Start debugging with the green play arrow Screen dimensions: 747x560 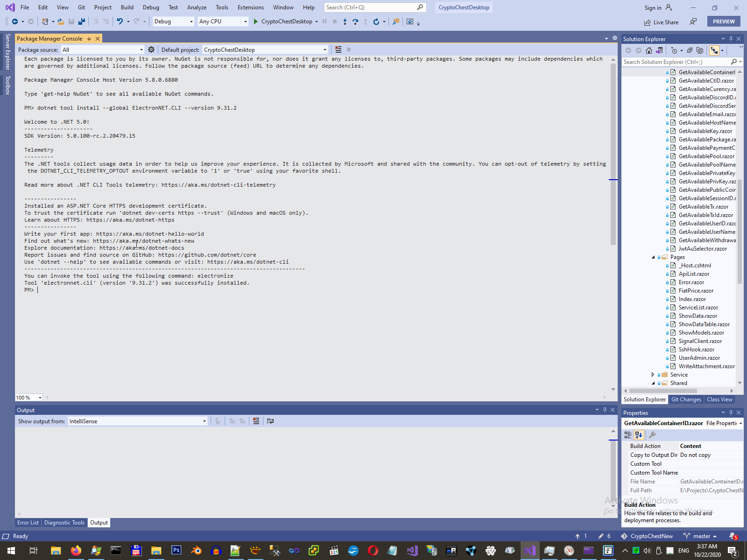[255, 21]
